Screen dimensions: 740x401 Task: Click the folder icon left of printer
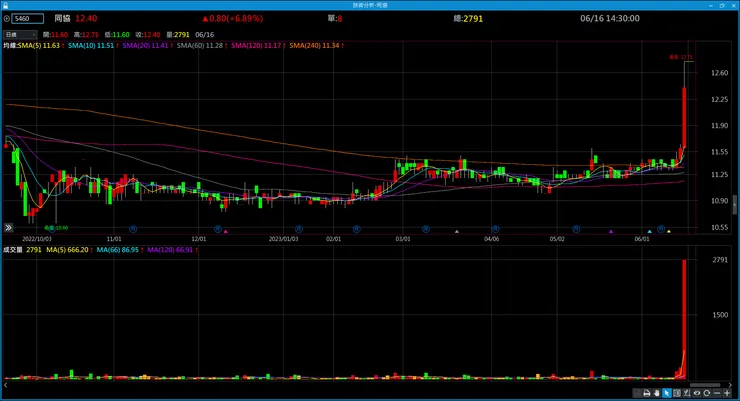[637, 393]
